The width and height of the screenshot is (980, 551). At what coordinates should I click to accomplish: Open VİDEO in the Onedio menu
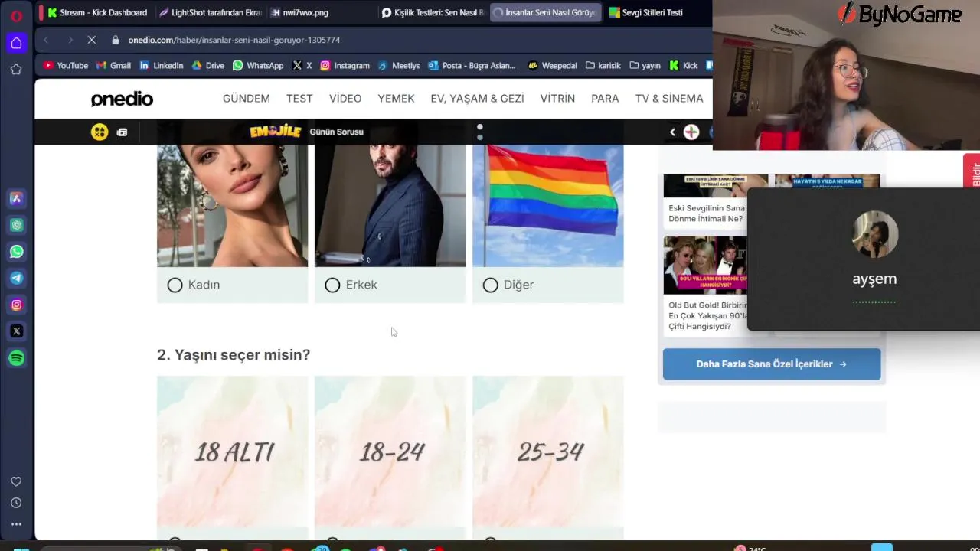point(345,99)
